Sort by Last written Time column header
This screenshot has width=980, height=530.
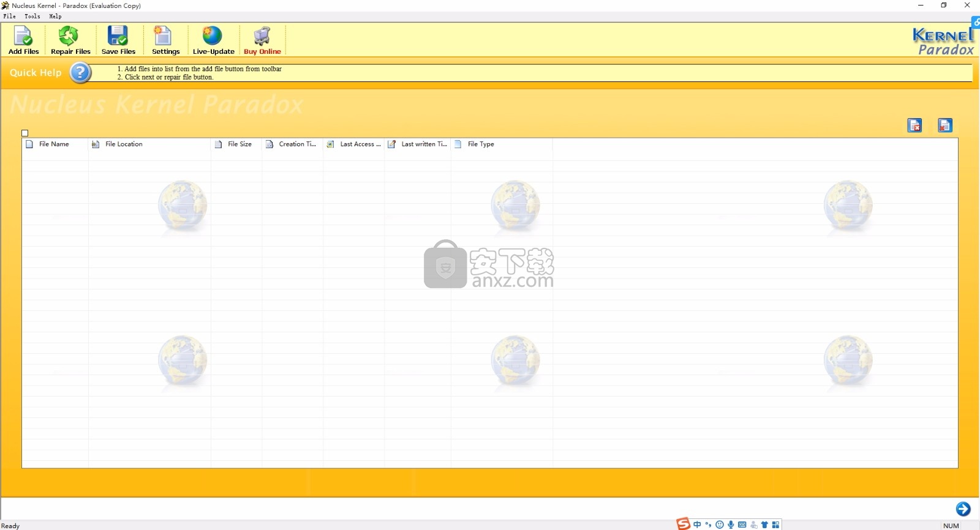point(418,144)
